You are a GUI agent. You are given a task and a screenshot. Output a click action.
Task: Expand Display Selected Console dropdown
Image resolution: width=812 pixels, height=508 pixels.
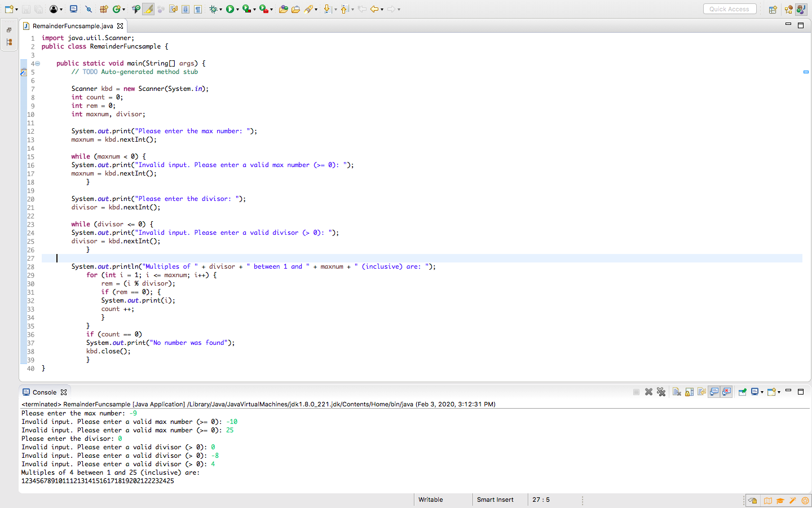[762, 392]
